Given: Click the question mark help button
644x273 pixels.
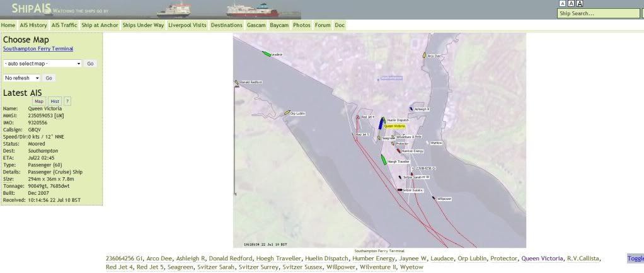Looking at the screenshot, I should coord(67,101).
